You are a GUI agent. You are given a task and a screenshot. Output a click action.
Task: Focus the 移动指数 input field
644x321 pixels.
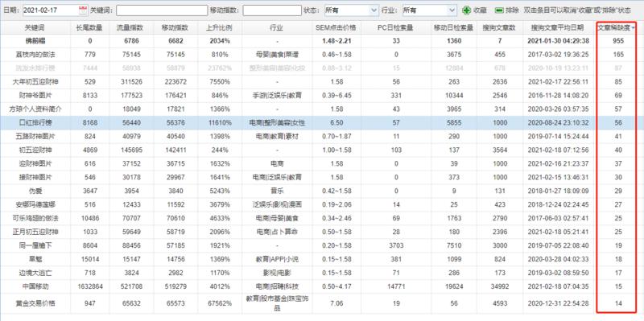click(x=272, y=10)
